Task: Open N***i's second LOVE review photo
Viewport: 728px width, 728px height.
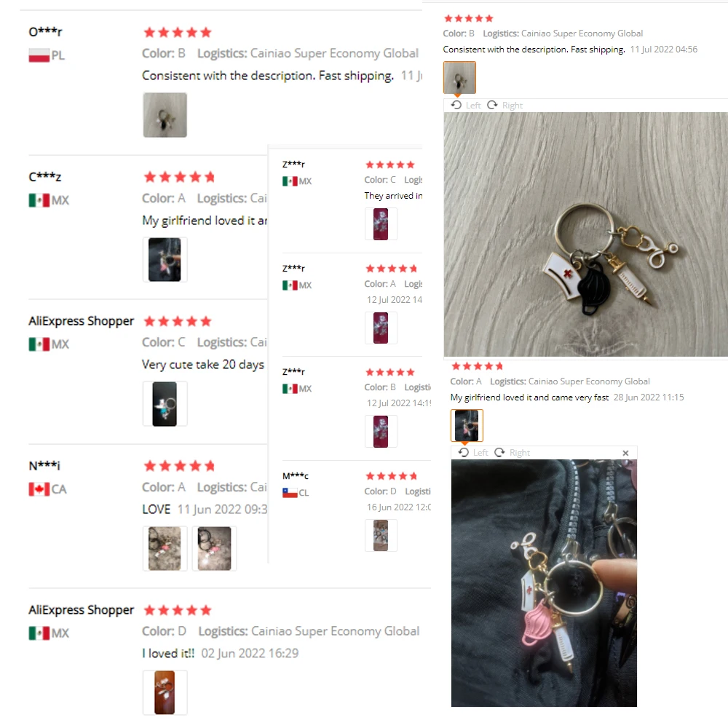Action: click(x=215, y=548)
